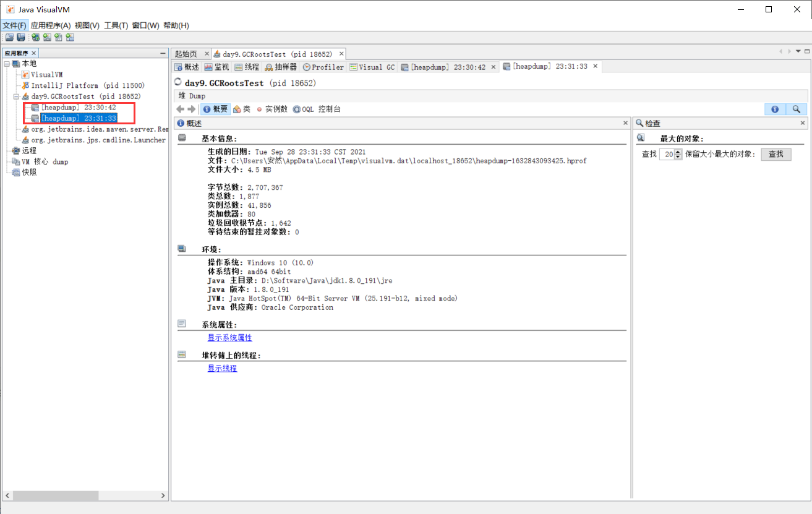Increase the largest objects count stepper
812x514 pixels.
pos(678,152)
